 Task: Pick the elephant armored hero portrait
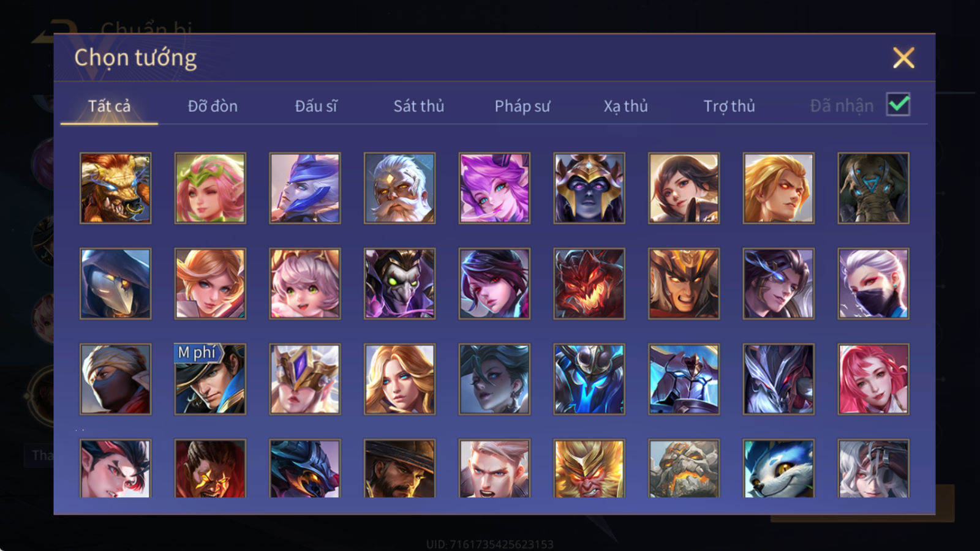[x=873, y=188]
